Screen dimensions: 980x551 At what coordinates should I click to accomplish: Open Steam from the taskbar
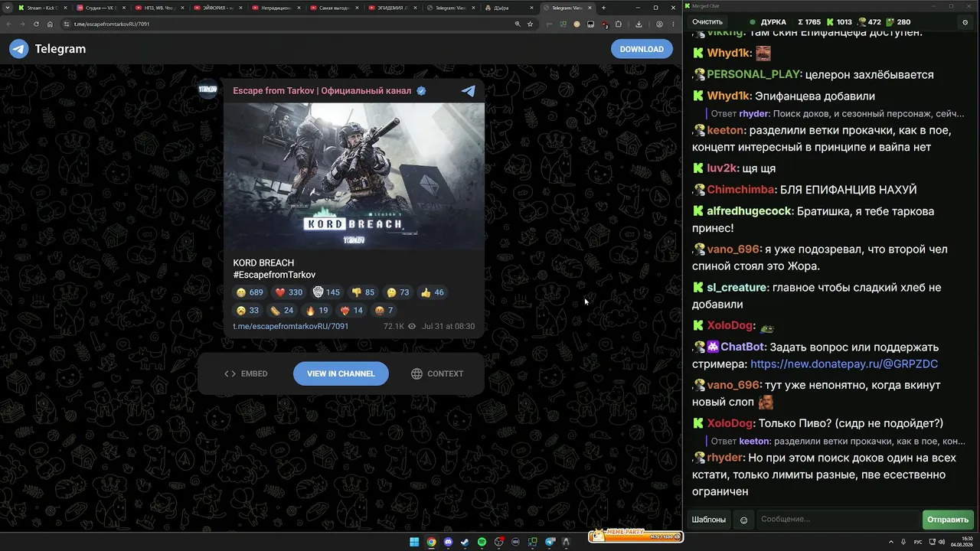coord(465,542)
